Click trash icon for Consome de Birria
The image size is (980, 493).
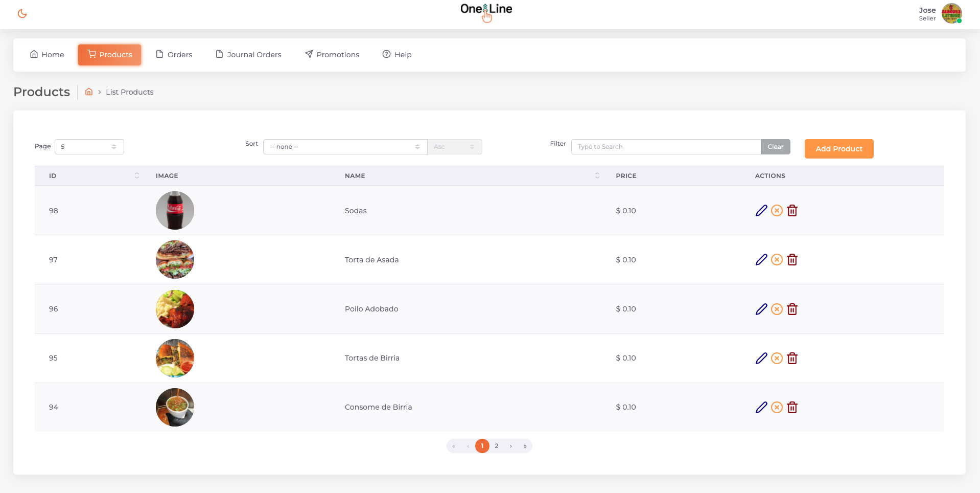792,408
